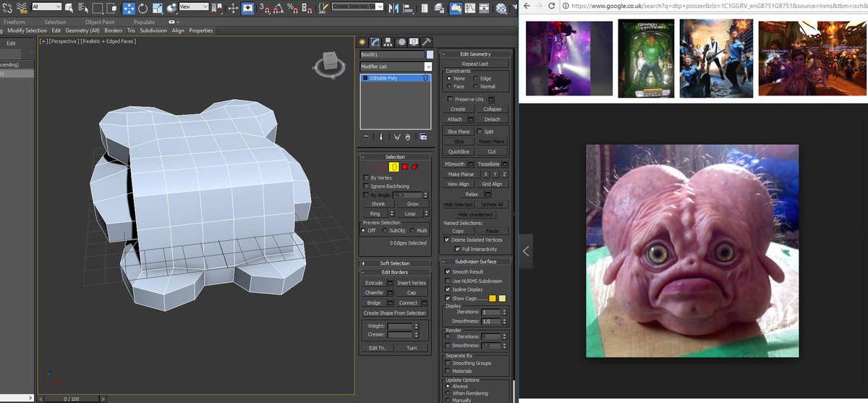Uncheck Delete Isolated Vertices checkbox
The height and width of the screenshot is (403, 868).
[x=446, y=239]
